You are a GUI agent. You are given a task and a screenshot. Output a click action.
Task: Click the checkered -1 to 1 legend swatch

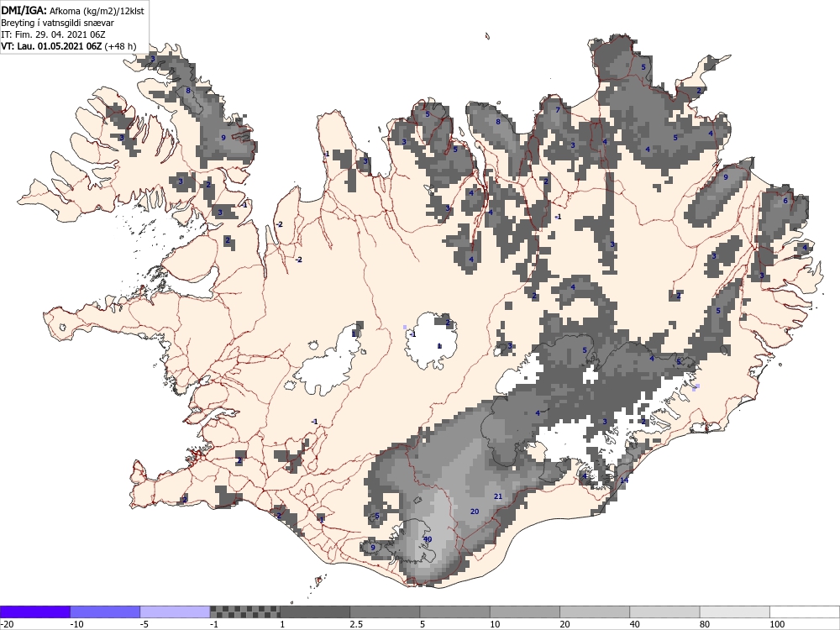click(244, 612)
